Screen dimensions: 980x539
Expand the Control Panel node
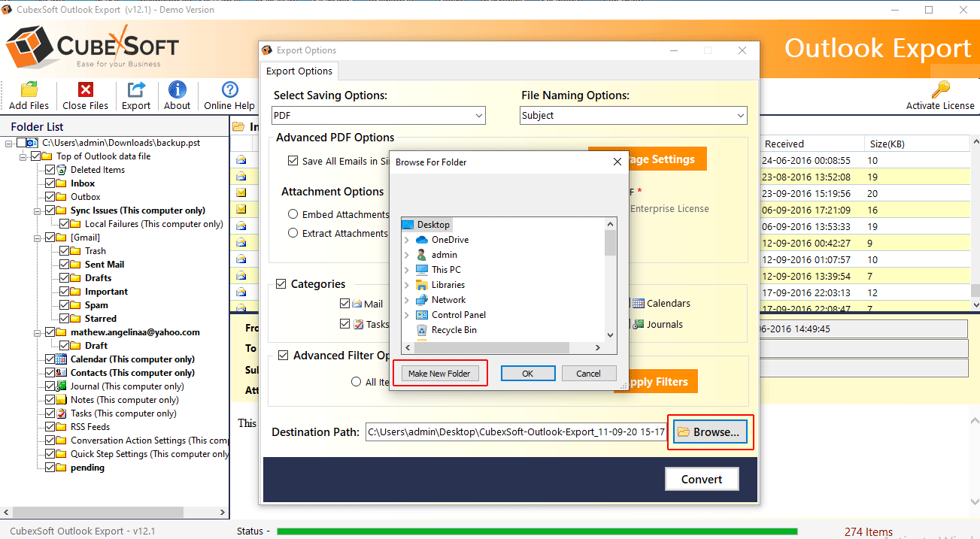pyautogui.click(x=407, y=315)
